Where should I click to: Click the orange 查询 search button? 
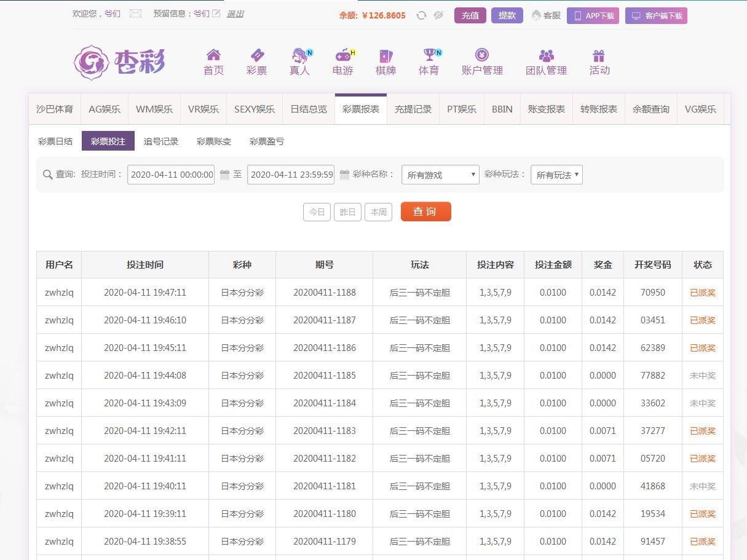(x=425, y=211)
